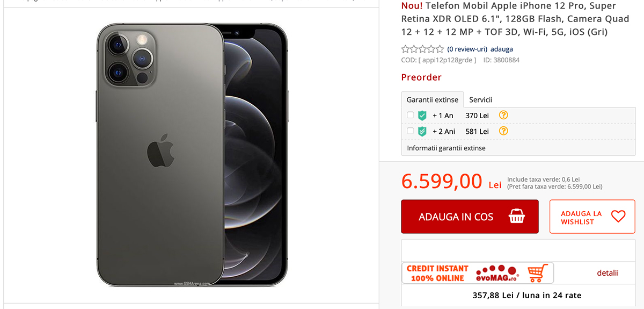Image resolution: width=644 pixels, height=309 pixels.
Task: Select the Garantii extinse tab
Action: pyautogui.click(x=433, y=100)
